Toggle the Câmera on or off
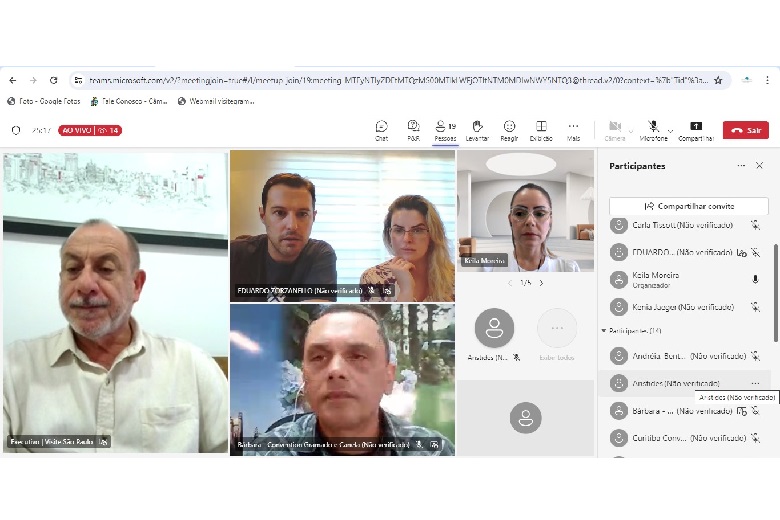The image size is (780, 520). (614, 129)
